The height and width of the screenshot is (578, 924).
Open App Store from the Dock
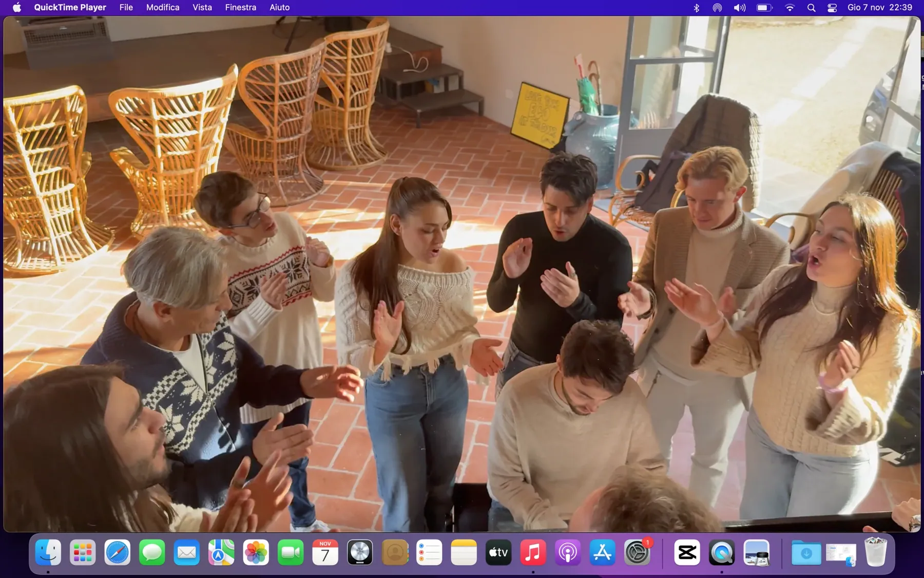point(603,553)
